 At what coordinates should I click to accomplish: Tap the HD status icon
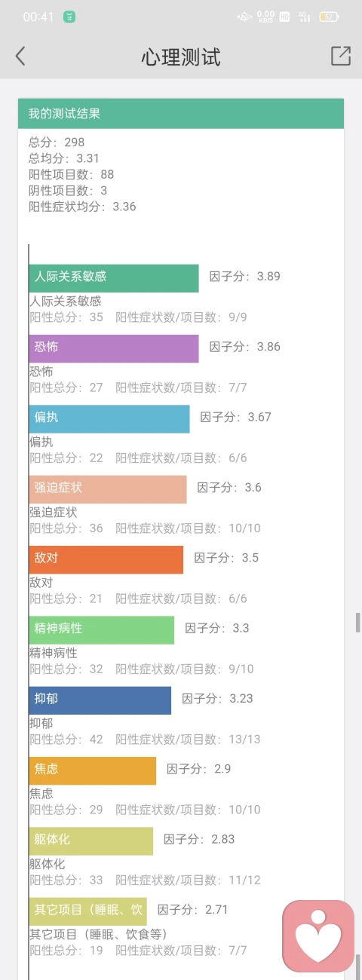284,17
